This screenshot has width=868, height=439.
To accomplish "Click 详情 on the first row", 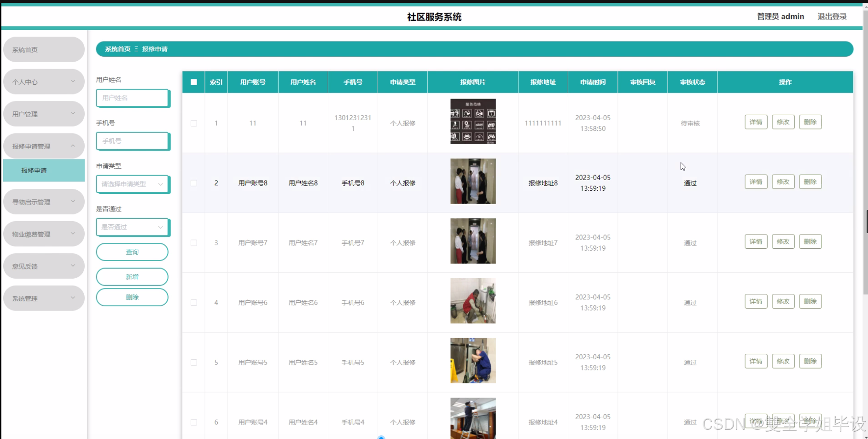I will pos(756,122).
